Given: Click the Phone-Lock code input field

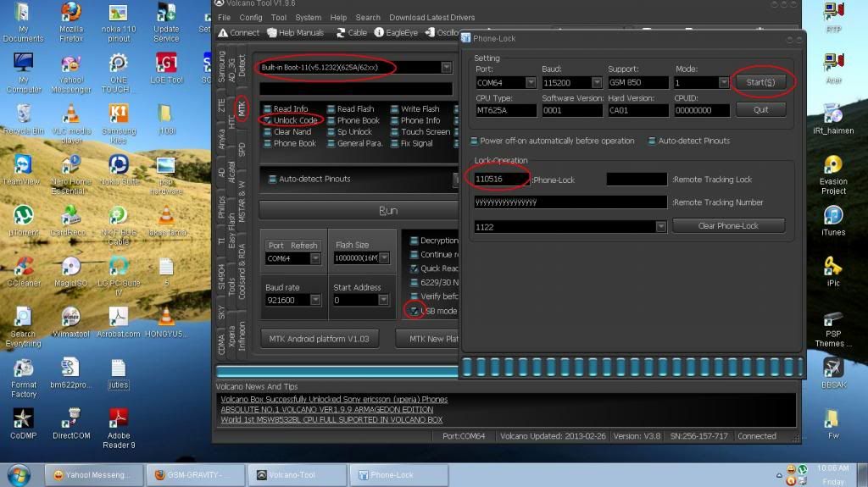Looking at the screenshot, I should (x=500, y=179).
